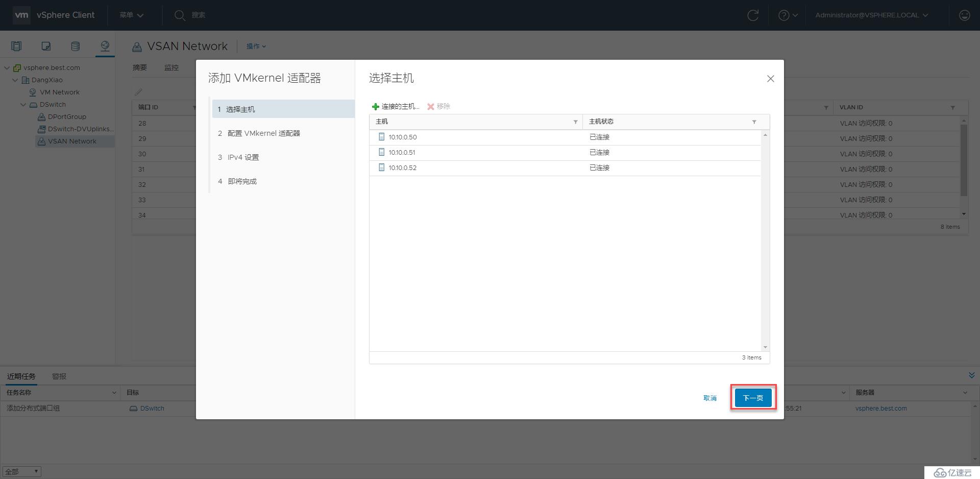Screen dimensions: 980x479
Task: Select host row 10.10.0.52
Action: [x=565, y=168]
